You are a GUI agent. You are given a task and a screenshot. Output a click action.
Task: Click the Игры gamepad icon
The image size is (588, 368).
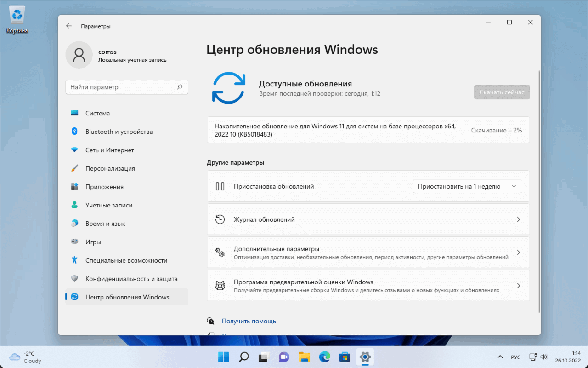pyautogui.click(x=74, y=242)
